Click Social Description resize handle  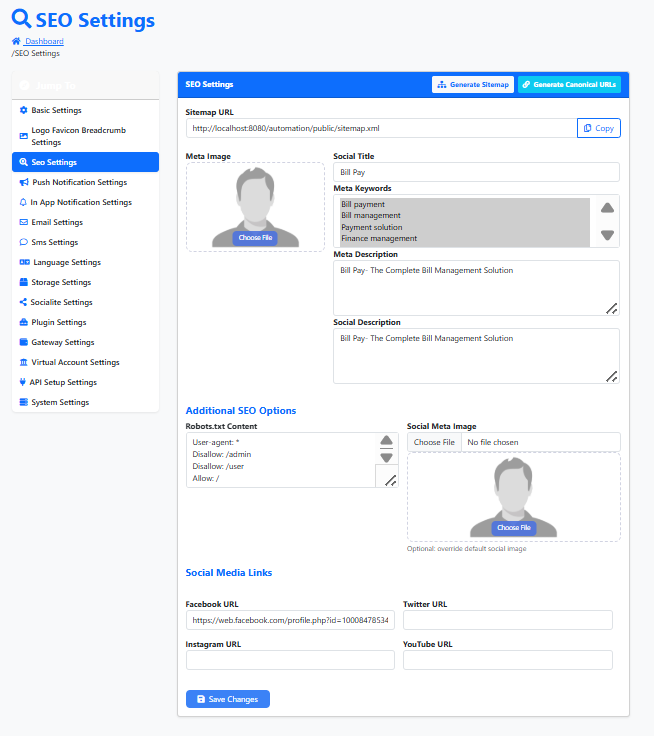pyautogui.click(x=612, y=376)
